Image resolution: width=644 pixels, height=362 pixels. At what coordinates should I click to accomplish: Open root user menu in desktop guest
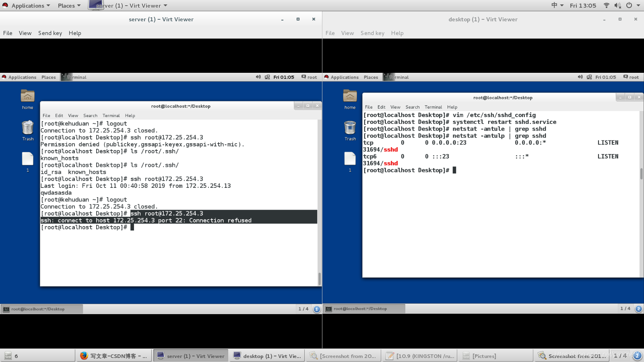pos(631,77)
